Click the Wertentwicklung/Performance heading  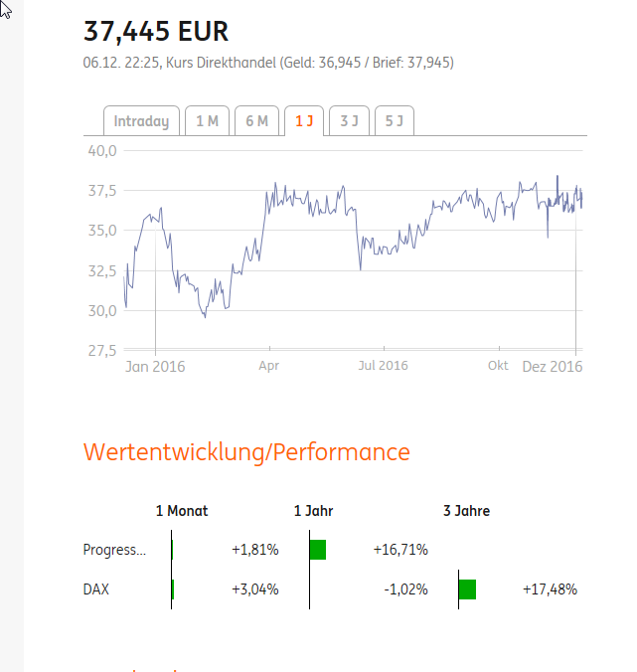(246, 451)
